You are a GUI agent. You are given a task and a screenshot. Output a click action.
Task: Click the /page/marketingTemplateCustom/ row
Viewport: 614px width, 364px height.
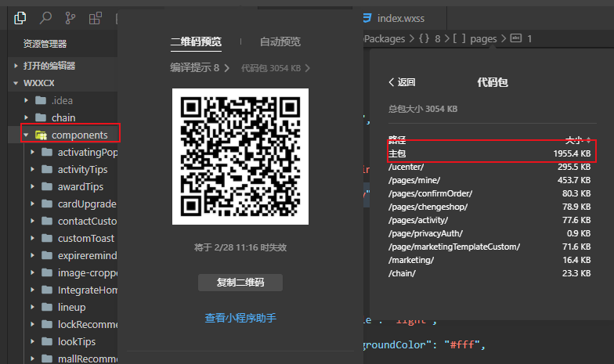(489, 247)
